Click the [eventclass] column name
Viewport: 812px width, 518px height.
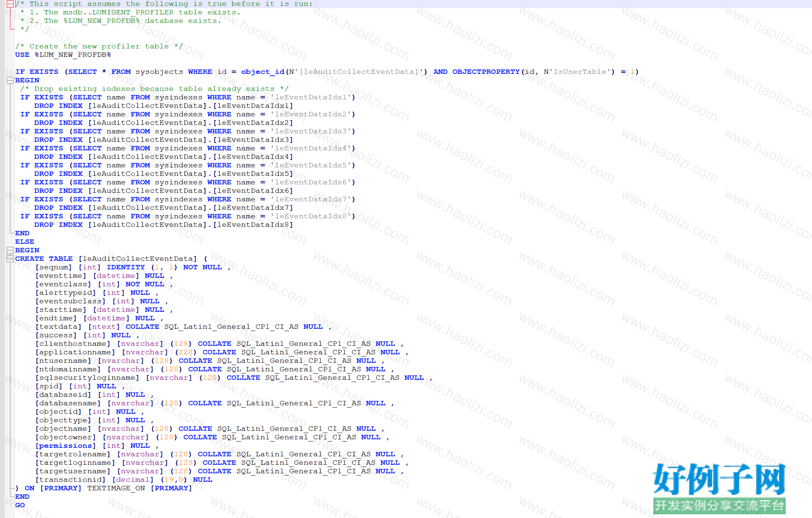[63, 284]
